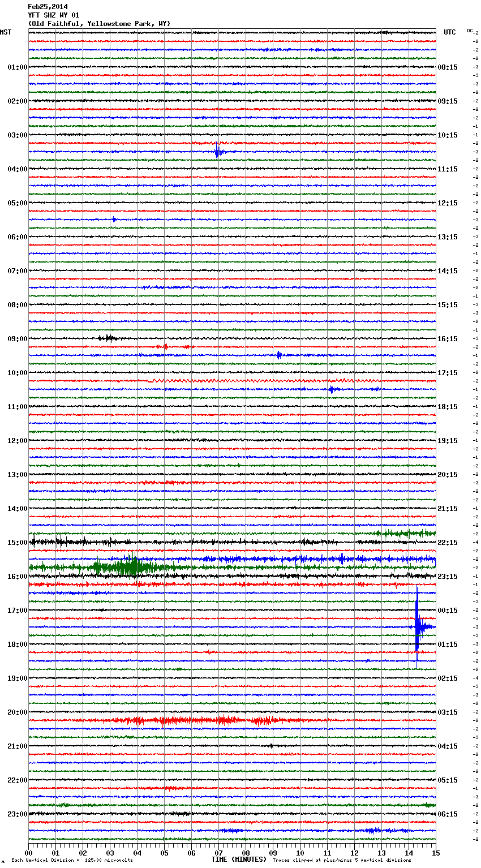Click the Old Faithful, Yellowstone Park location title
481x868 pixels.
tap(99, 24)
